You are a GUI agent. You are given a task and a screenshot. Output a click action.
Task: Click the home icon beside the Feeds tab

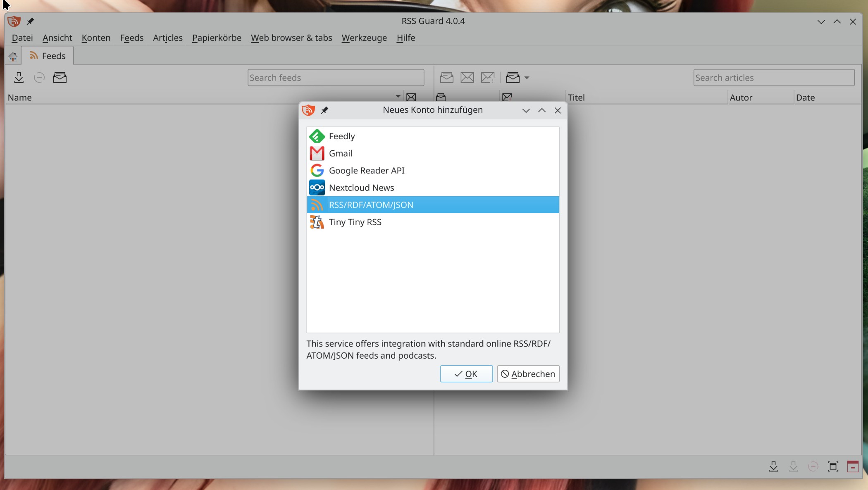click(x=13, y=56)
